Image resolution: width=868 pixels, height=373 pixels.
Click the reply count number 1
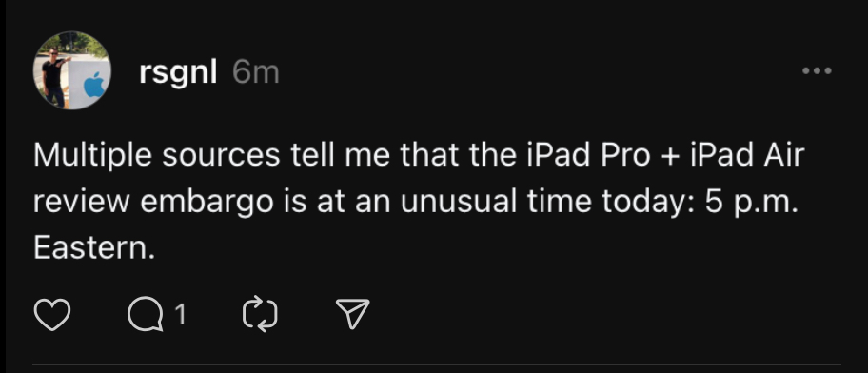coord(180,315)
